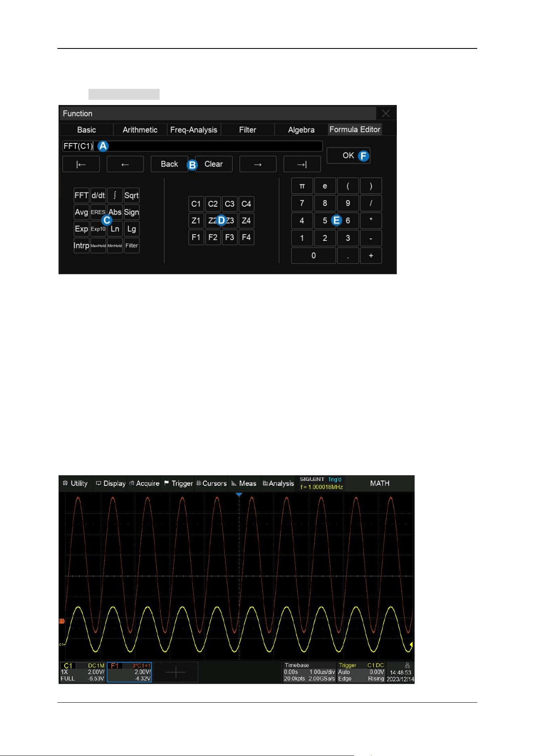Open the Acquire menu
The image size is (535, 756).
(x=144, y=483)
